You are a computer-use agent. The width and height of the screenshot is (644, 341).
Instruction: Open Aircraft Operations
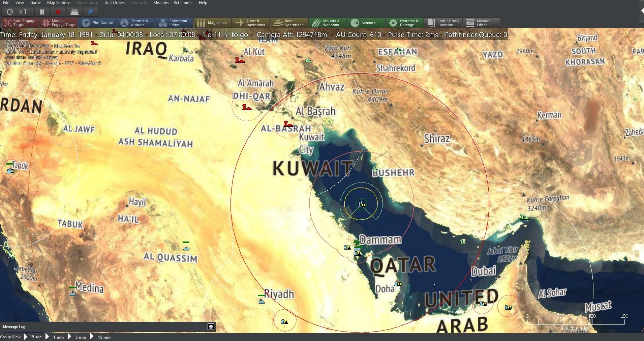click(x=251, y=23)
